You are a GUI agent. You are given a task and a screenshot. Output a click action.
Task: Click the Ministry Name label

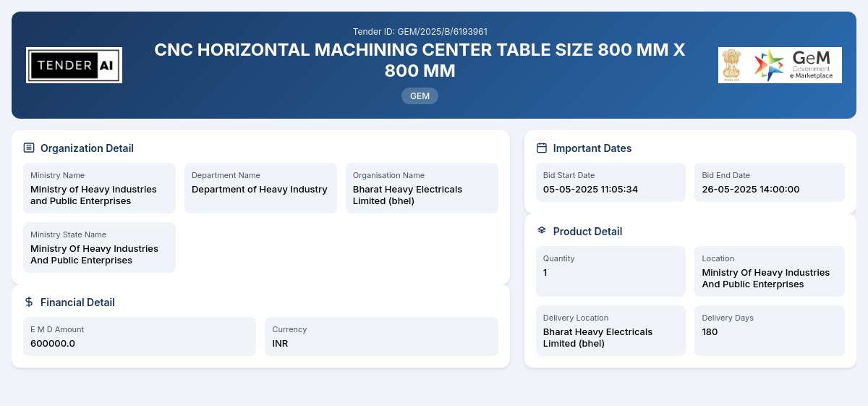[57, 175]
